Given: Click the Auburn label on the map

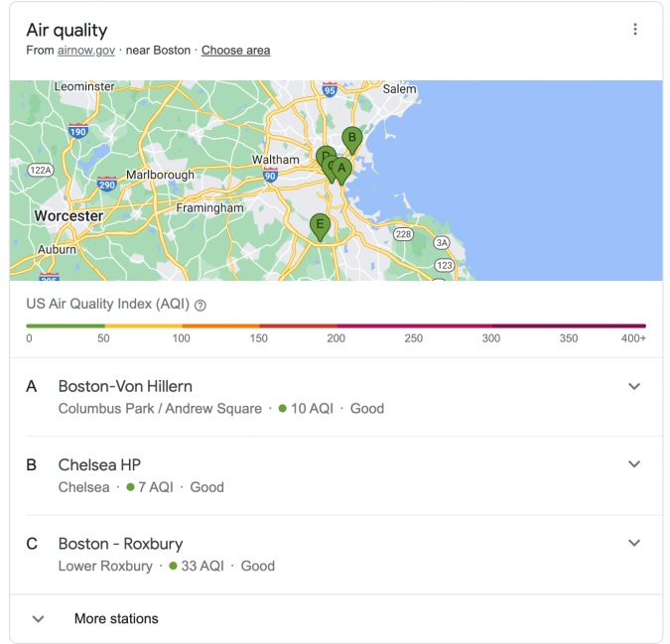Looking at the screenshot, I should point(57,249).
